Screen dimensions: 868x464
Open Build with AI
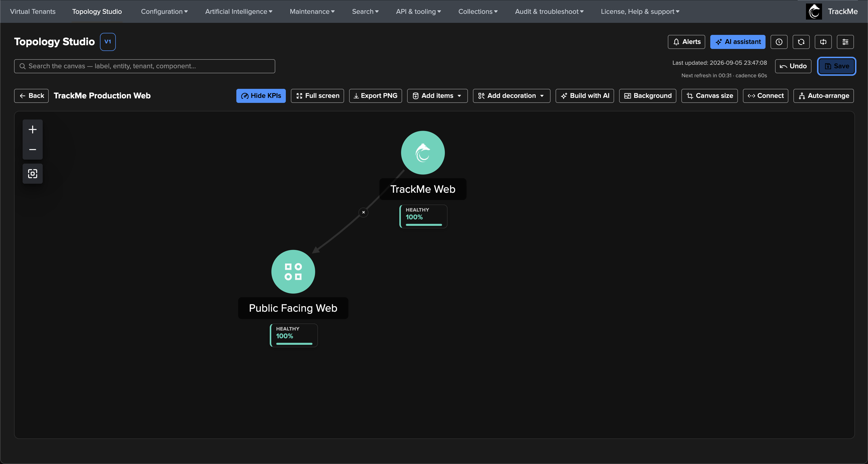[585, 96]
